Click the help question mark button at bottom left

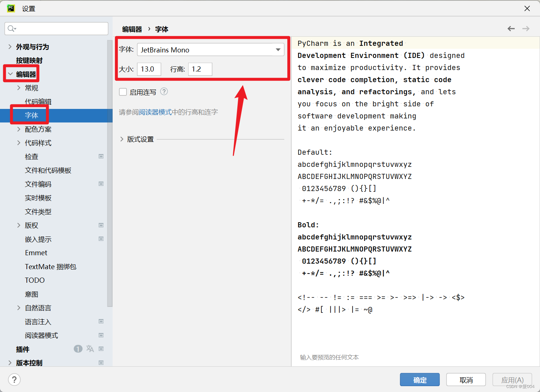[x=14, y=380]
